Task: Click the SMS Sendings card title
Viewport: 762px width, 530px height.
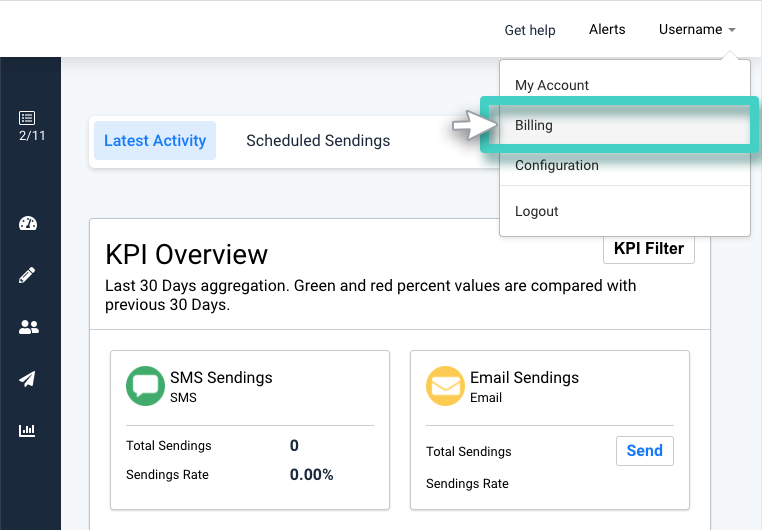Action: 221,377
